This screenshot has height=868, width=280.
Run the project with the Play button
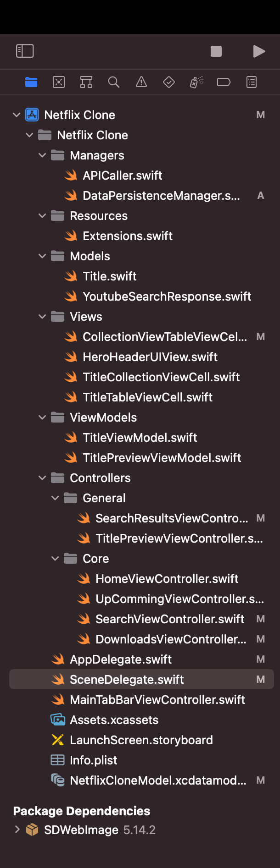259,51
